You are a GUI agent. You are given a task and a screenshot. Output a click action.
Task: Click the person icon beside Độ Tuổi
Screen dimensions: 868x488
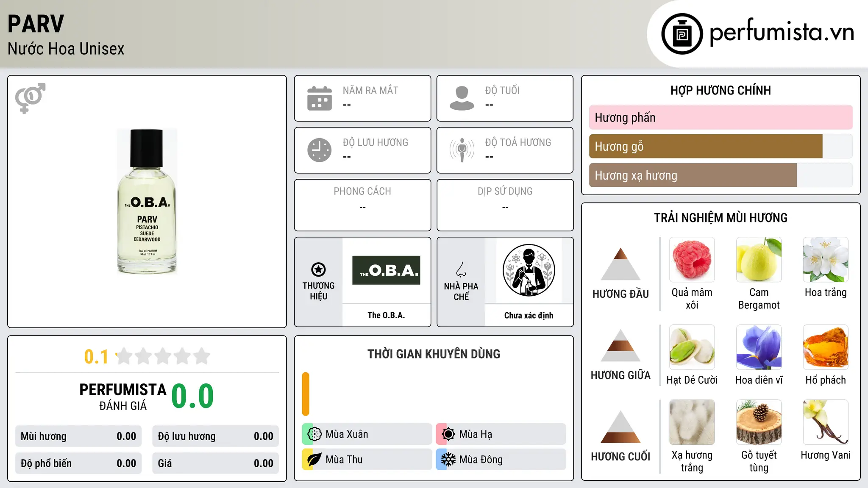[462, 98]
